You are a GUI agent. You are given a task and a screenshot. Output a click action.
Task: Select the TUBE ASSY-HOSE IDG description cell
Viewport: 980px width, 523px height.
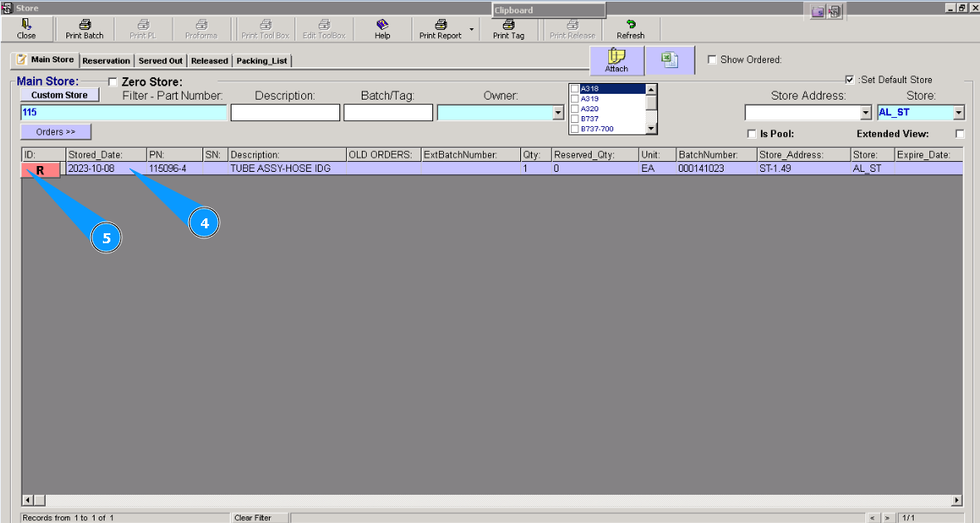tap(287, 169)
